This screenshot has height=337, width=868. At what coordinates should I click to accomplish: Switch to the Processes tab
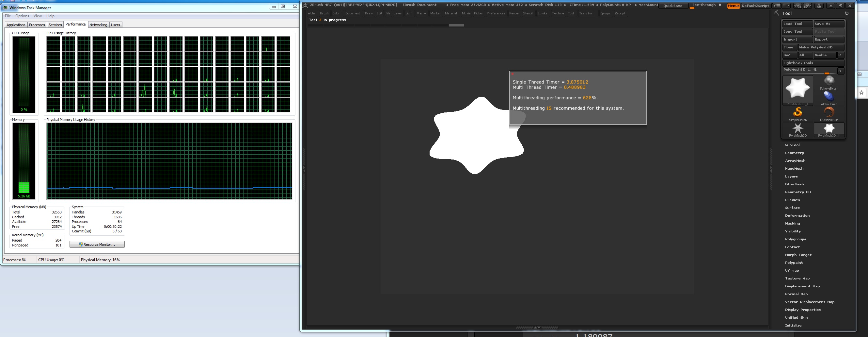pyautogui.click(x=37, y=25)
